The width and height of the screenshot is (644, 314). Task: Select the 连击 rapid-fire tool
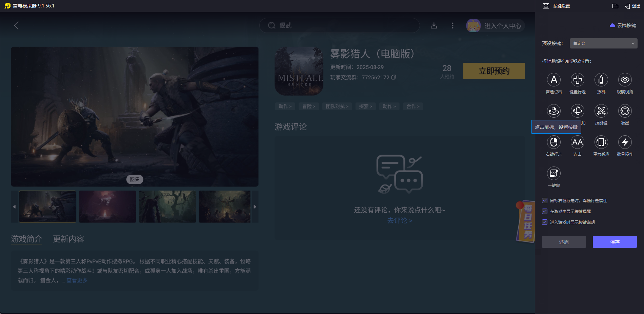tap(578, 142)
